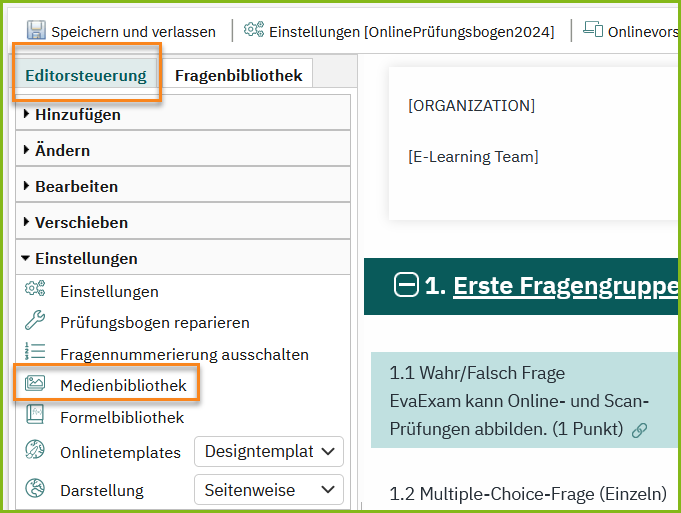Click the Onlinetemplates label
The height and width of the screenshot is (513, 681).
click(120, 453)
